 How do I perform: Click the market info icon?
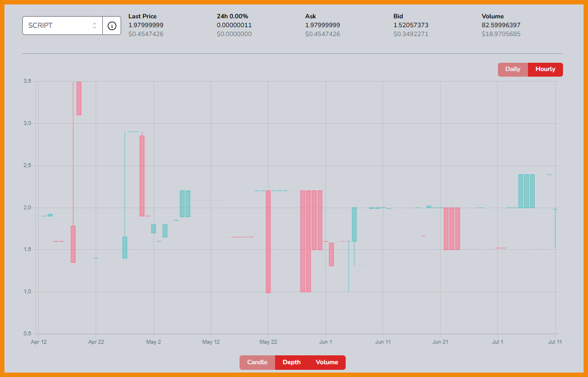pyautogui.click(x=112, y=26)
